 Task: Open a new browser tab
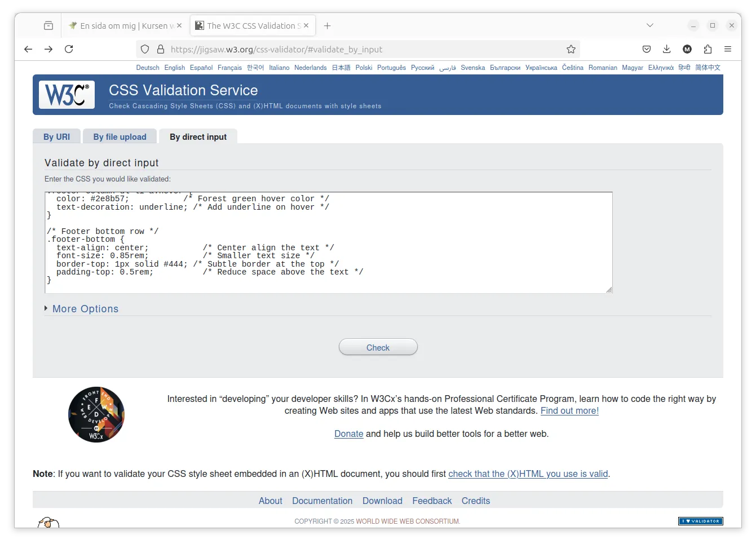click(x=328, y=25)
